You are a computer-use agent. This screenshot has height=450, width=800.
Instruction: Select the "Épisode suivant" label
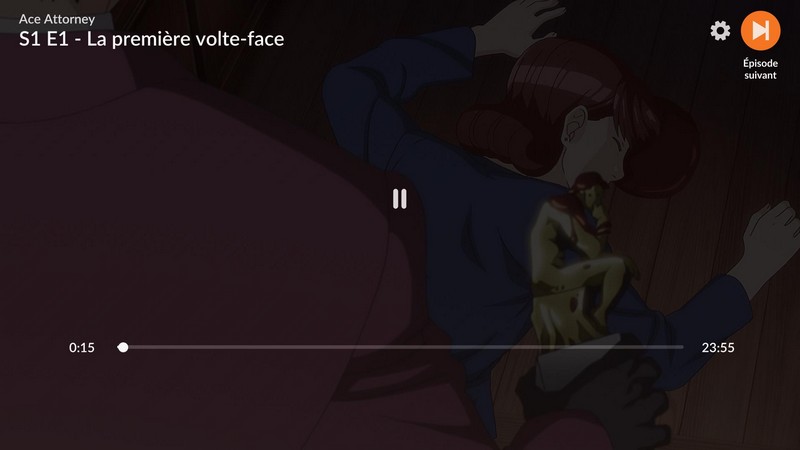point(760,69)
